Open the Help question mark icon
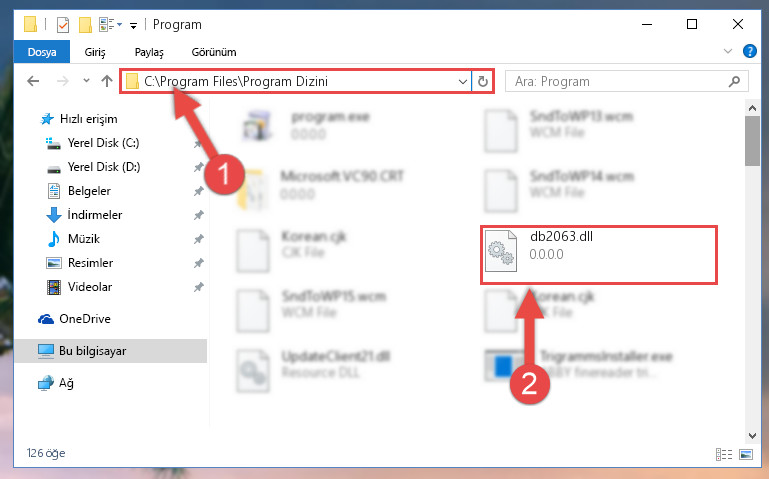This screenshot has width=769, height=479. (749, 51)
